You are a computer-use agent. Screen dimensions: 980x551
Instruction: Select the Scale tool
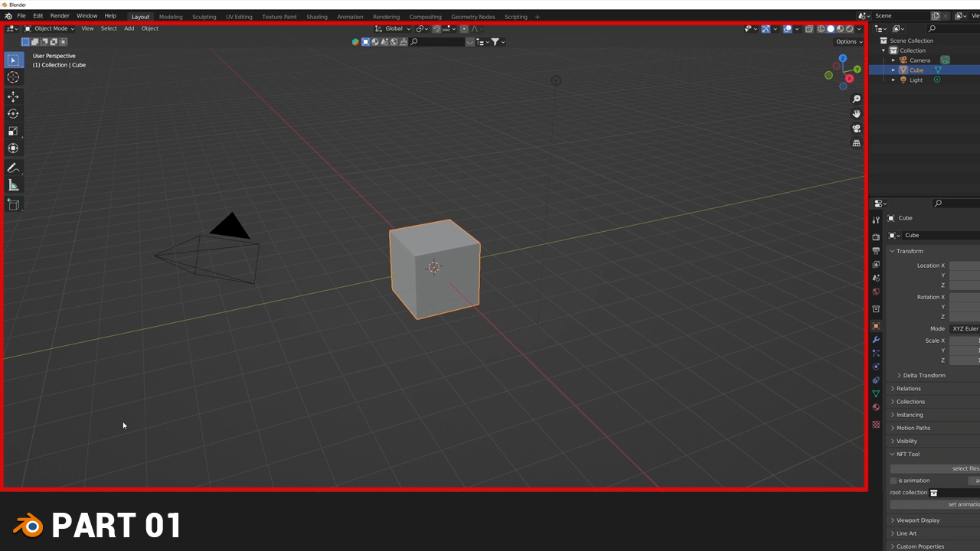pos(13,131)
